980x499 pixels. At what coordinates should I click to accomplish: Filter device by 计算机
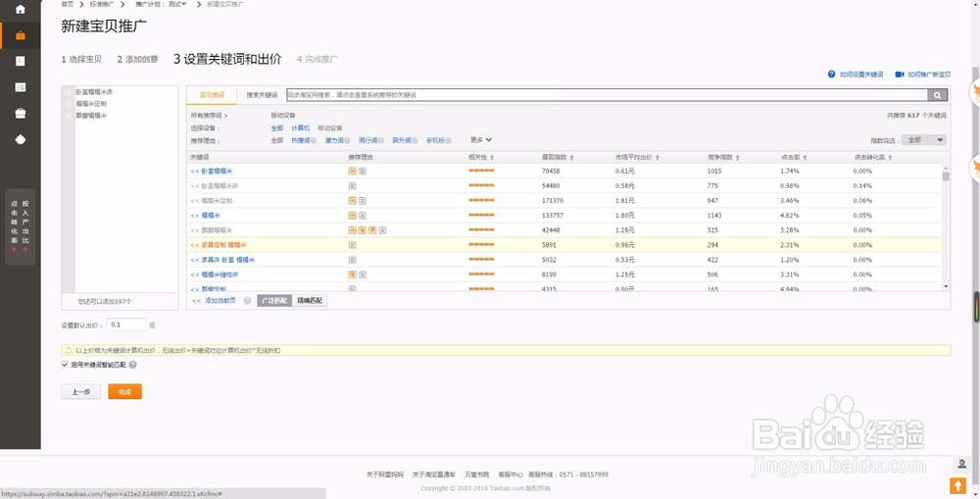point(301,128)
